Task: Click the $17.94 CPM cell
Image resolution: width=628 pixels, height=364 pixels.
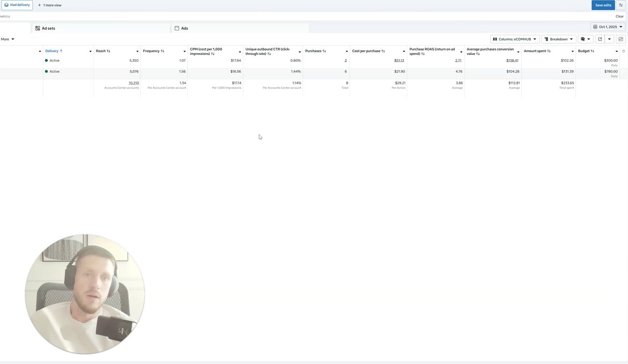Action: pyautogui.click(x=236, y=60)
